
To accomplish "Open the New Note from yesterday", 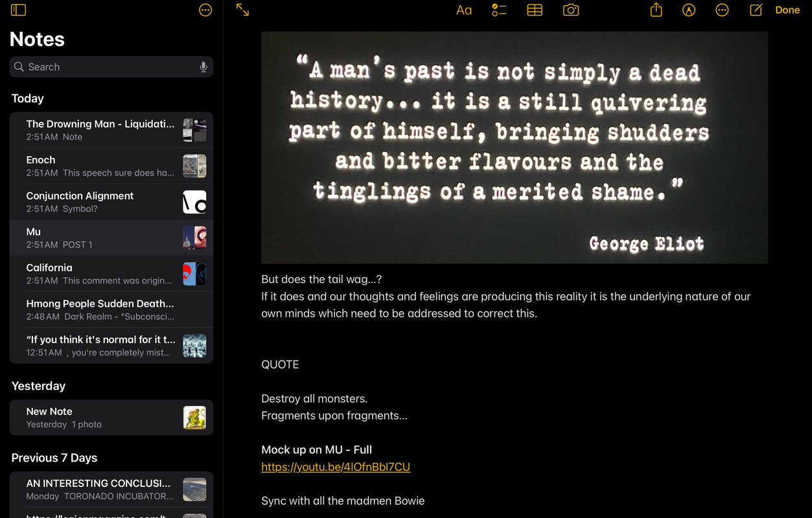I will 111,418.
